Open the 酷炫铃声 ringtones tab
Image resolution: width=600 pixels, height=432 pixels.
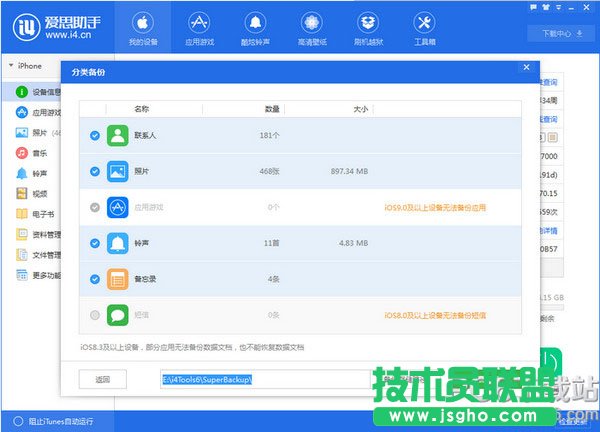[x=255, y=28]
